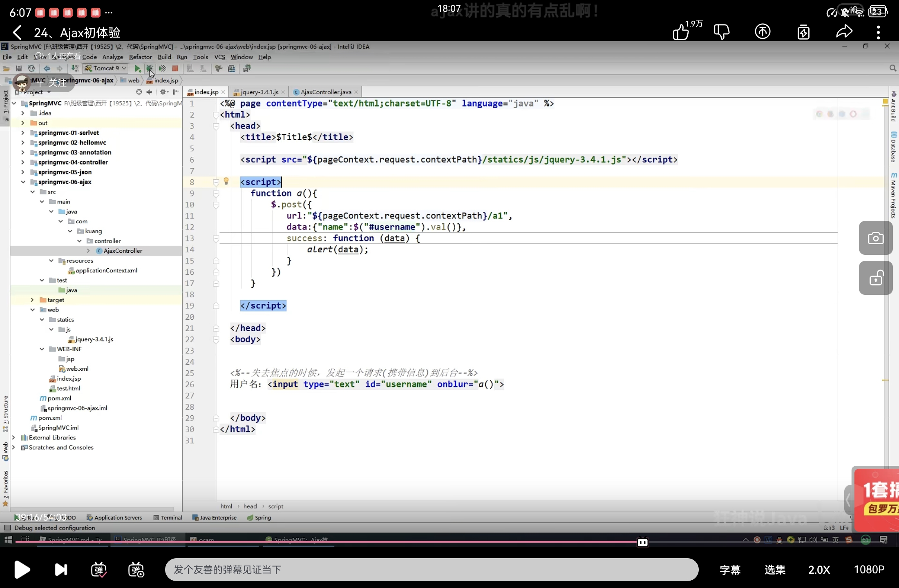Change playback speed via 2.0X button
This screenshot has height=588, width=899.
pyautogui.click(x=819, y=570)
